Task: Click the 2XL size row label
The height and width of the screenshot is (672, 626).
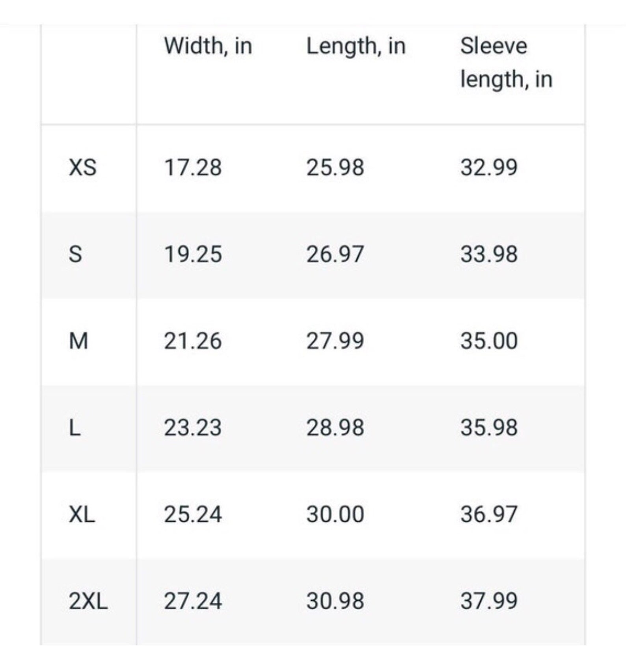Action: click(88, 601)
